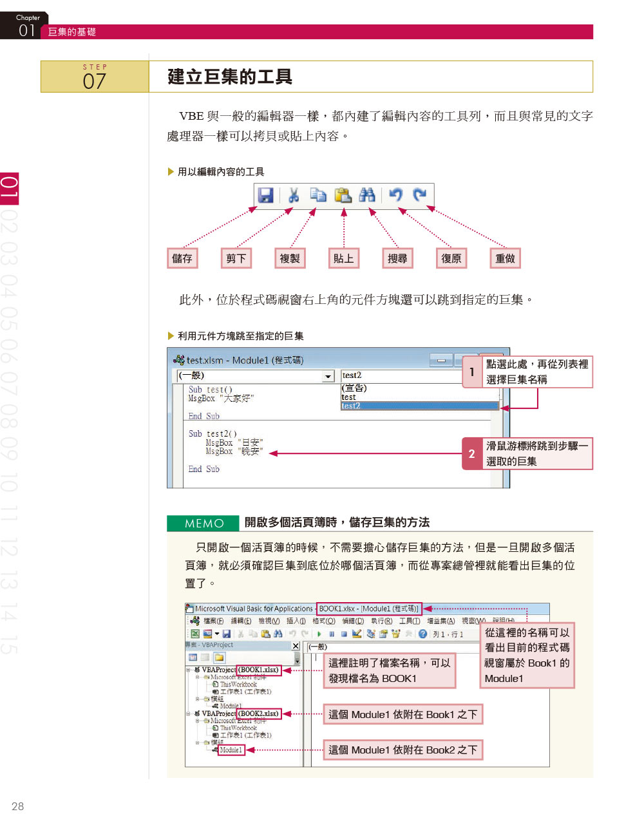This screenshot has width=644, height=814.
Task: Click the Break pause icon in VBA toolbar
Action: point(332,634)
